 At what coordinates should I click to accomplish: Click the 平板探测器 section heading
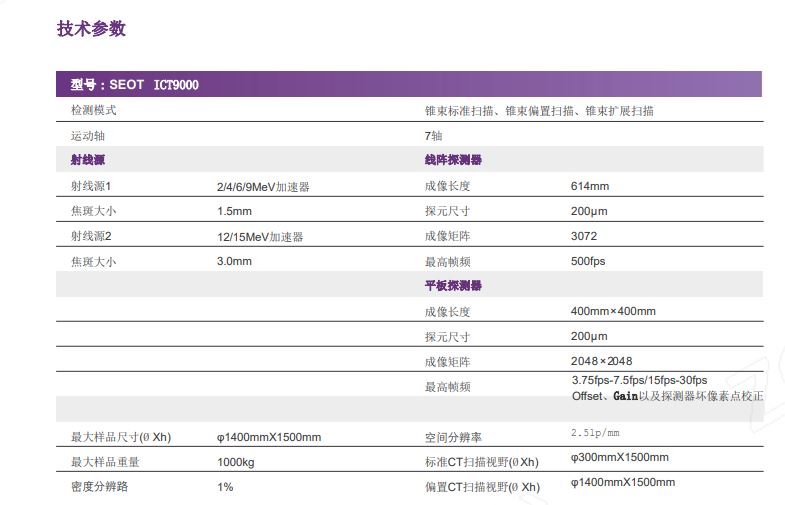(453, 285)
